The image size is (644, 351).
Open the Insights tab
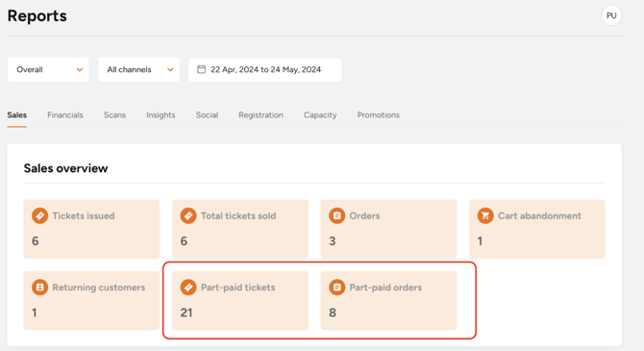coord(161,115)
